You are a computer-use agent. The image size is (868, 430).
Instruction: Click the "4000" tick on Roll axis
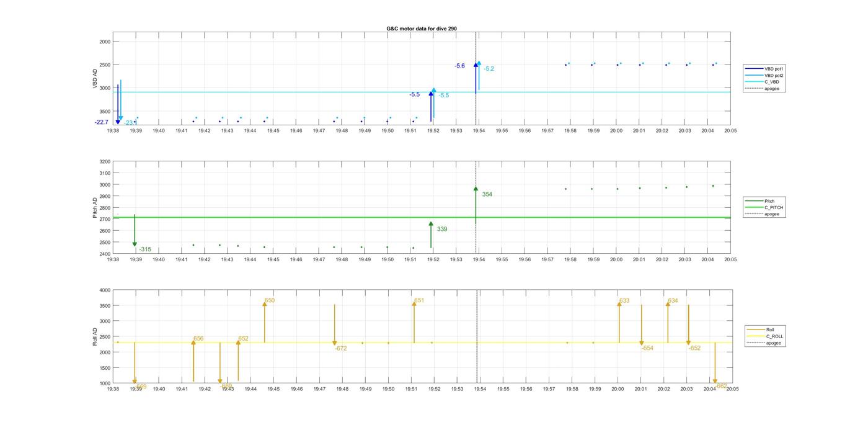pyautogui.click(x=105, y=290)
